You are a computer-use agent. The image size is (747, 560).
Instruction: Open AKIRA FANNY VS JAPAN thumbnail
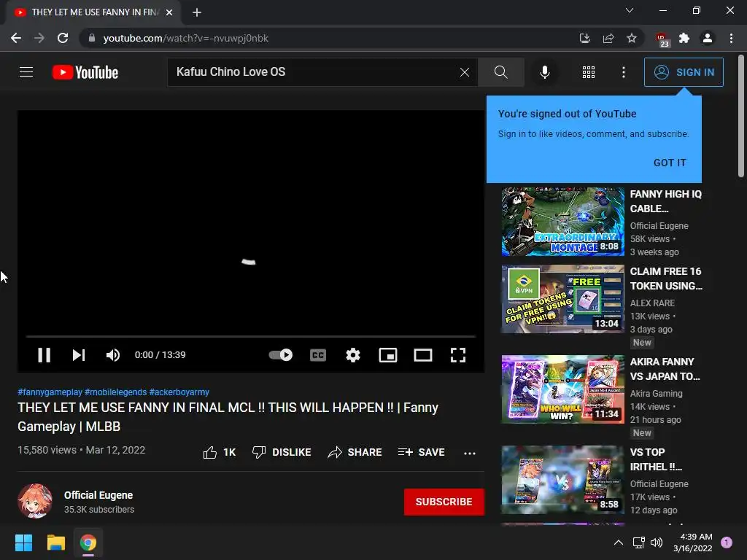tap(562, 389)
